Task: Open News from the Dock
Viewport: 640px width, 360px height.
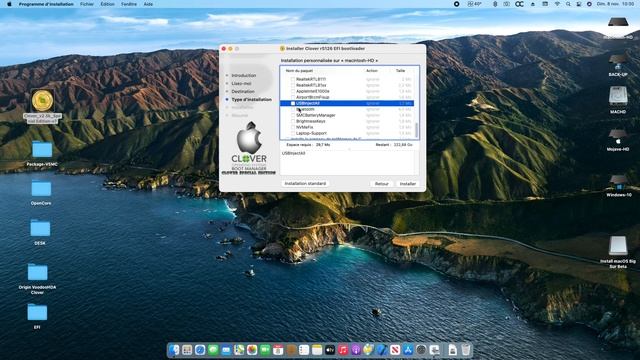Action: click(395, 350)
